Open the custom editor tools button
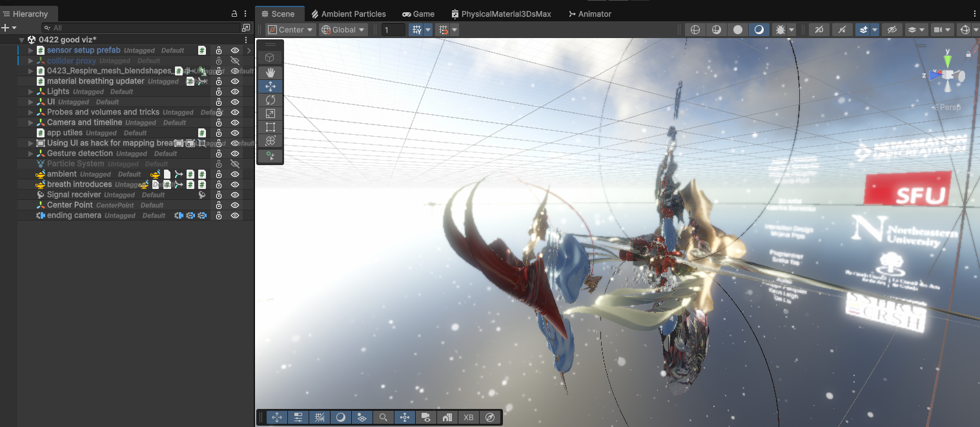 tap(270, 156)
